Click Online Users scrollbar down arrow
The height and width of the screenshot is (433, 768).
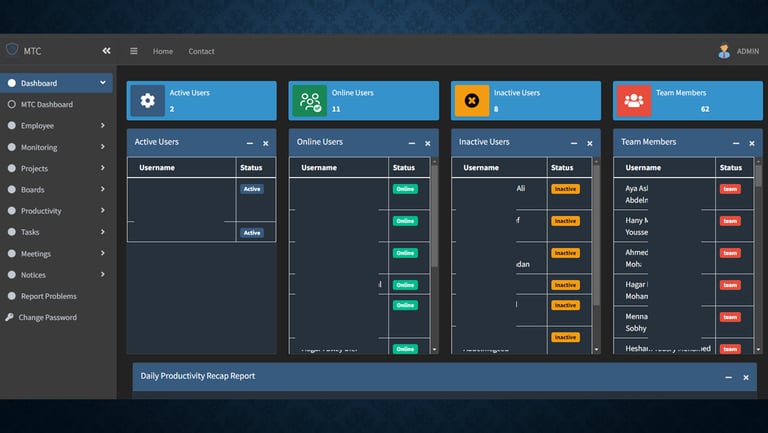[434, 349]
